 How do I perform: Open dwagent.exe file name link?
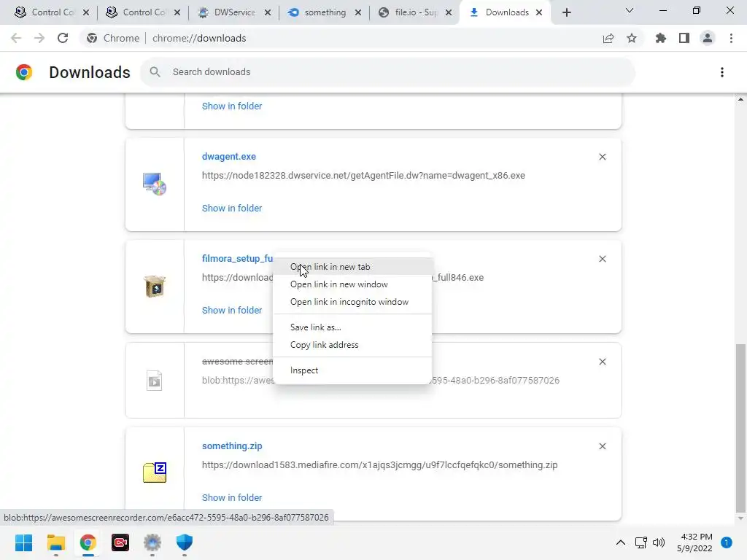(228, 156)
